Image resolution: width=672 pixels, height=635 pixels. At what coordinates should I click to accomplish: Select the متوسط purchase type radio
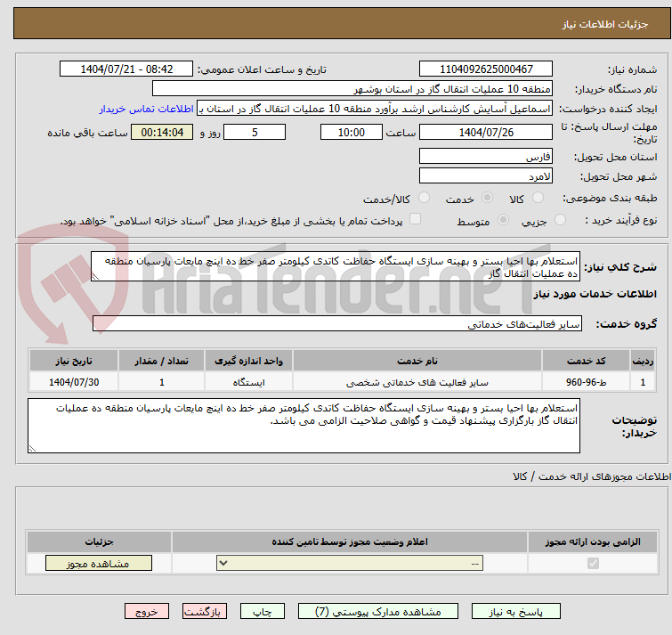503,220
